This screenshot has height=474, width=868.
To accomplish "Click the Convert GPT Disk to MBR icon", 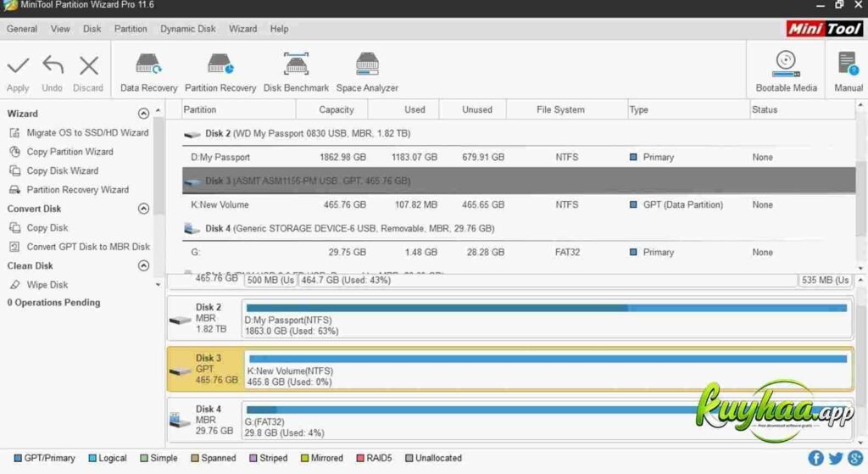I will click(15, 247).
